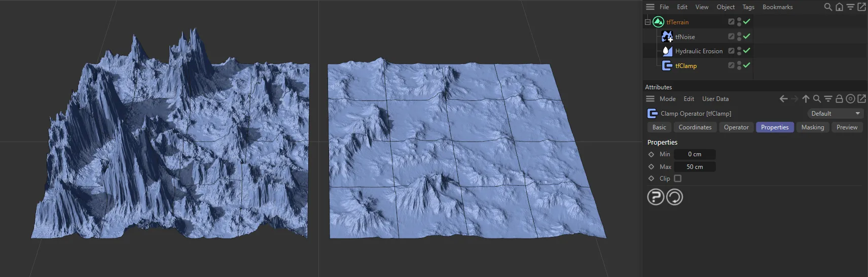The image size is (868, 277).
Task: Collapse the tfTerrain hierarchy tree
Action: pyautogui.click(x=647, y=22)
